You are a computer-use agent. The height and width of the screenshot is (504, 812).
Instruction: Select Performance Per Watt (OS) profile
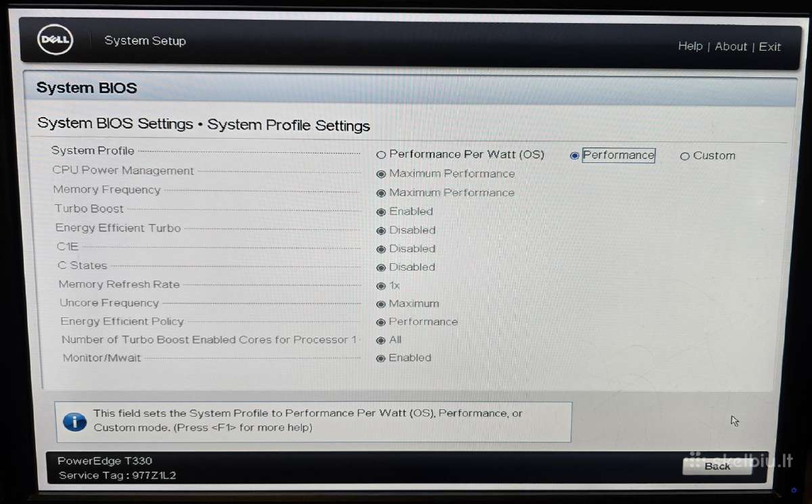click(x=382, y=155)
